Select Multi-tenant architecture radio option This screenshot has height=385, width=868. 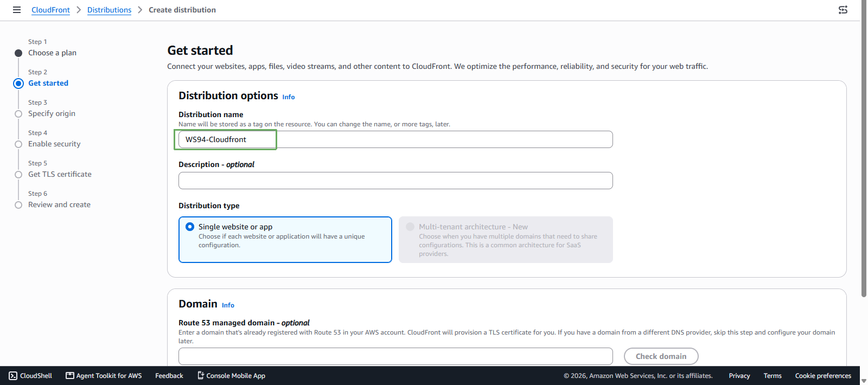pos(410,227)
